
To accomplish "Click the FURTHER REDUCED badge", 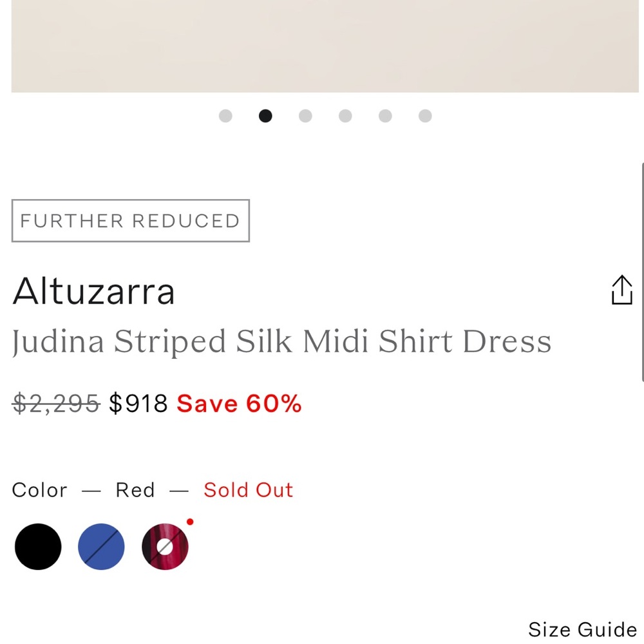I will 129,221.
